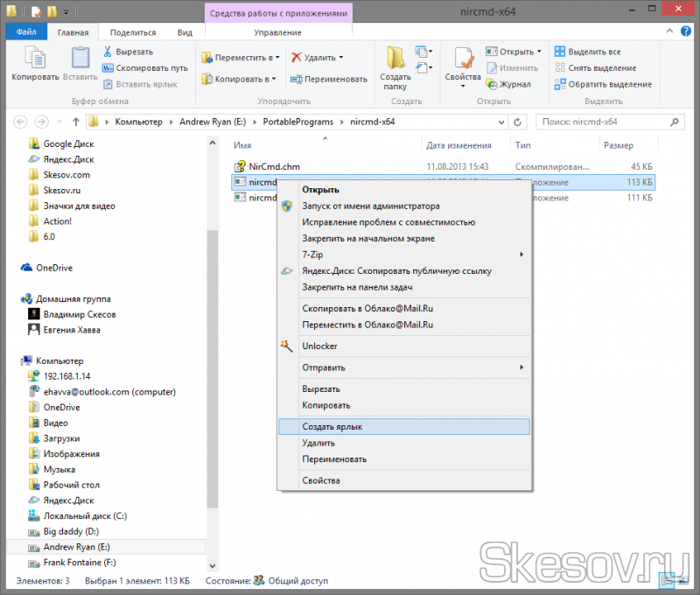The image size is (700, 595).
Task: Click the Переименовать ribbon icon
Action: coord(297,79)
